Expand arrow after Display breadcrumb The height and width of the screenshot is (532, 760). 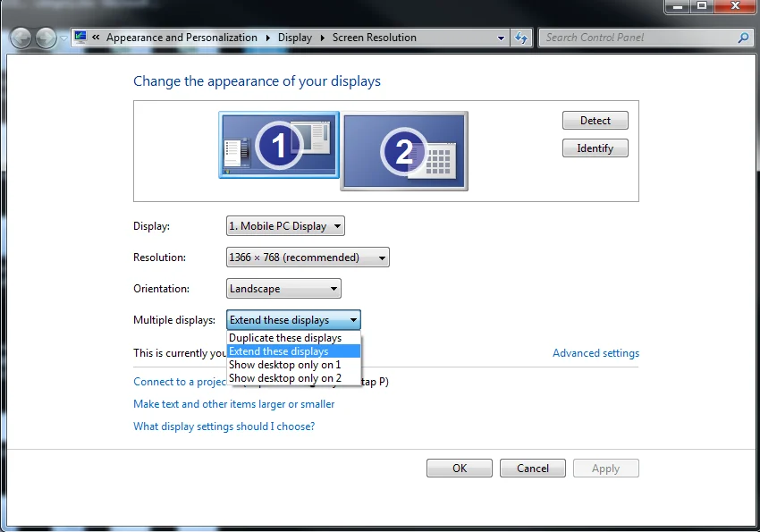click(x=322, y=38)
